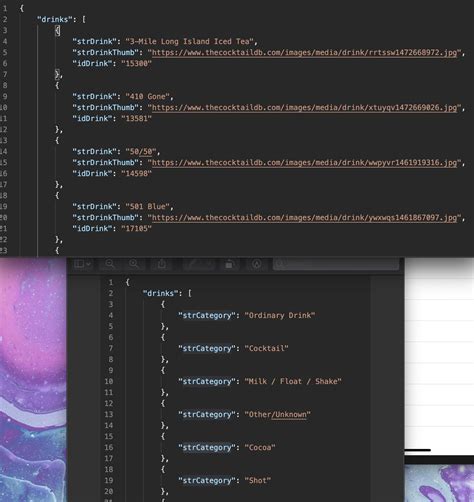Click the "idDrink" key on line 16
Viewport: 474px width, 502px height.
tap(92, 173)
